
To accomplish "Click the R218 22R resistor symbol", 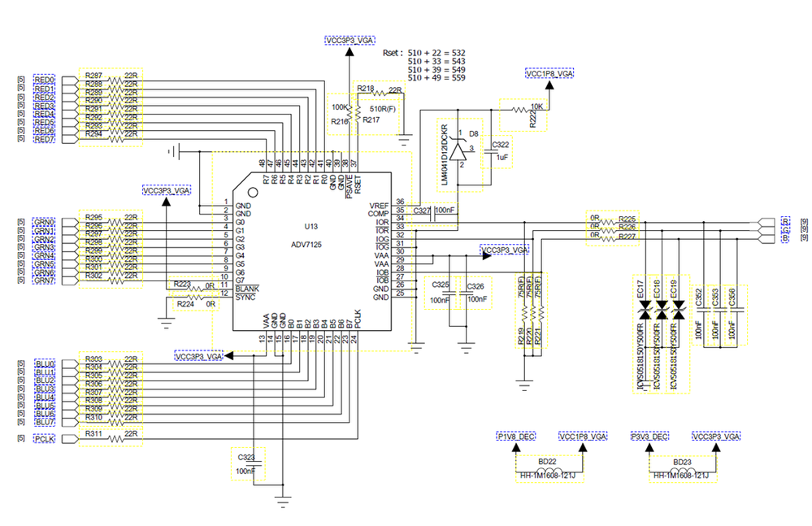I will click(380, 93).
